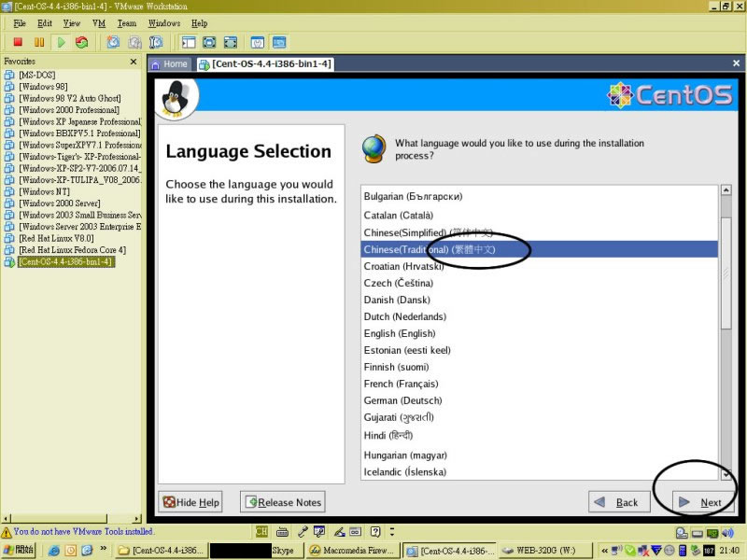Click the Revert to snapshot toolbar icon
747x560 pixels.
pyautogui.click(x=134, y=42)
